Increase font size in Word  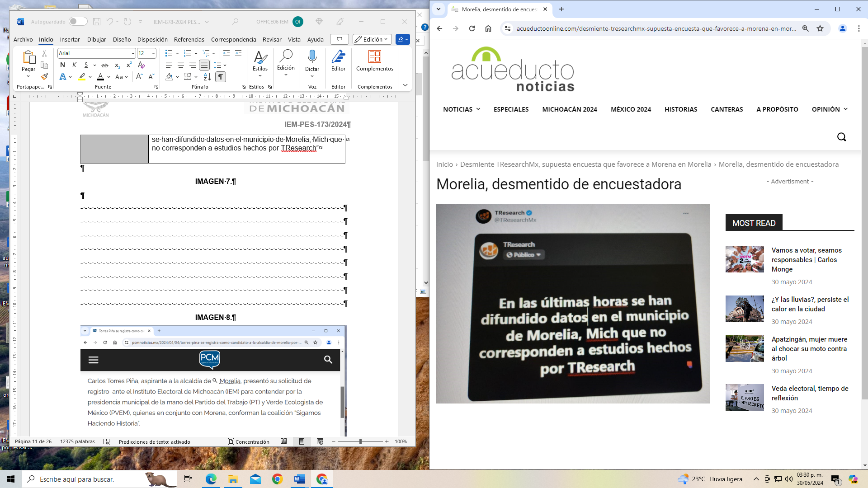coord(139,77)
